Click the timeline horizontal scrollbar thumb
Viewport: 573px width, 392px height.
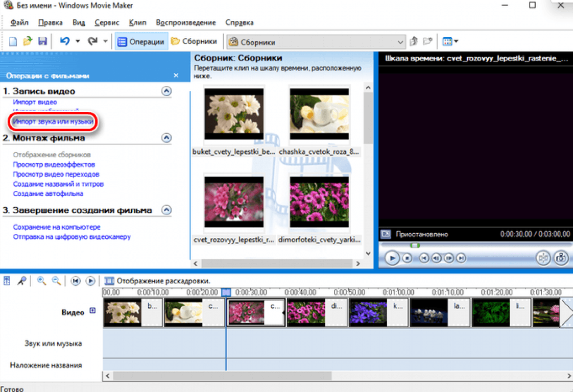click(222, 376)
